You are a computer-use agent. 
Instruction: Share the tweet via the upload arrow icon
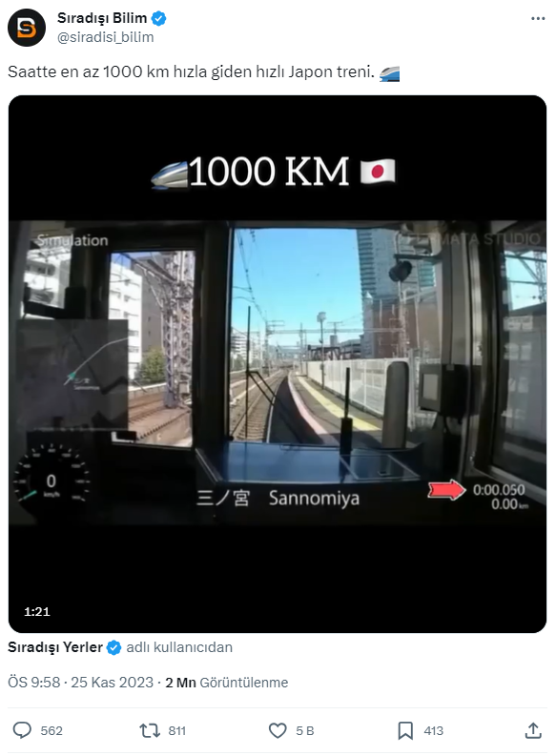533,730
